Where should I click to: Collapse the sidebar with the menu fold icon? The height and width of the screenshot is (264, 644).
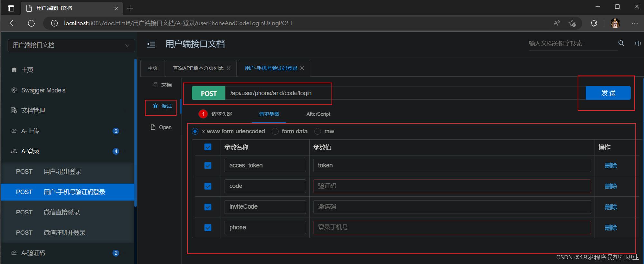[x=151, y=44]
